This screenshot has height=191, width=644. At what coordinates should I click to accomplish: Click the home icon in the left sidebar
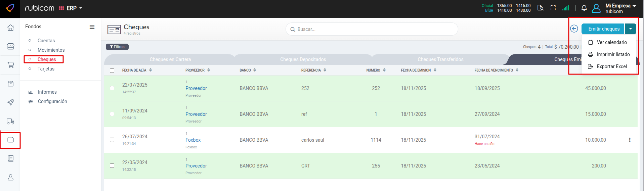pyautogui.click(x=10, y=28)
